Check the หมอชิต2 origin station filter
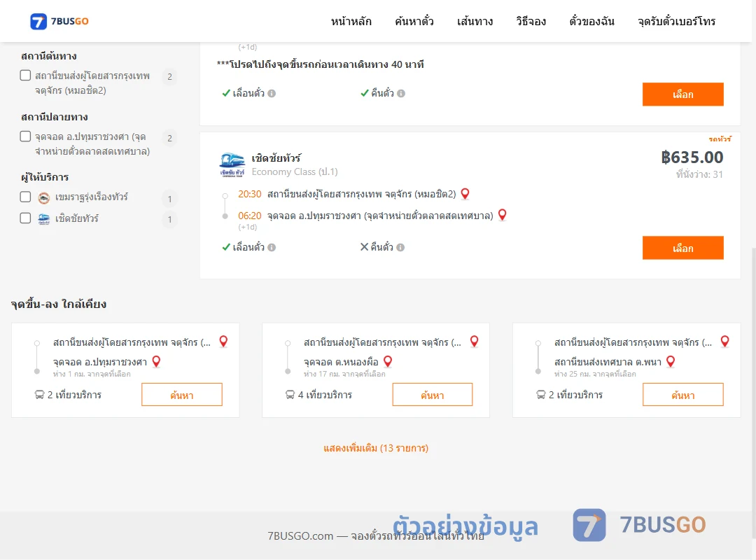Viewport: 756px width, 560px height. (26, 75)
